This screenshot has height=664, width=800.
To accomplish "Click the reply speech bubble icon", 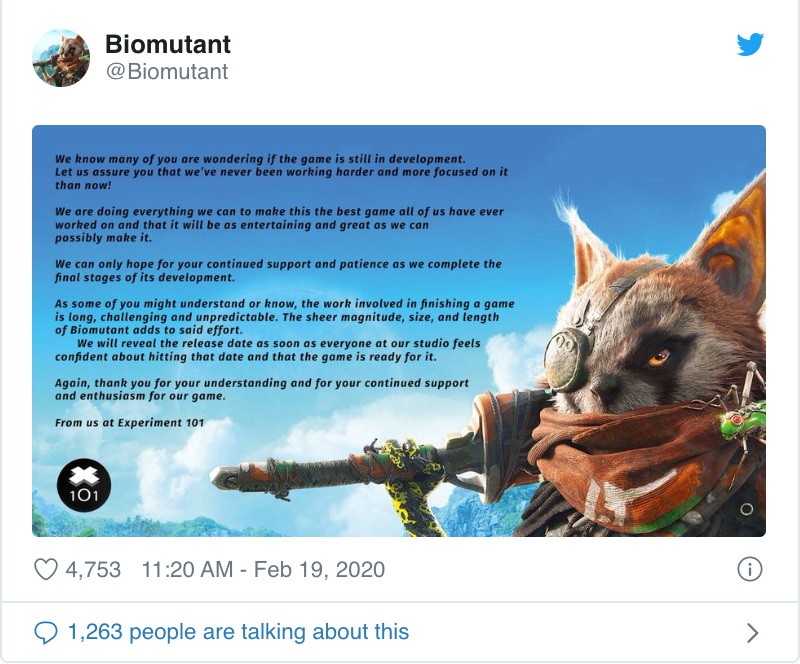I will 46,632.
